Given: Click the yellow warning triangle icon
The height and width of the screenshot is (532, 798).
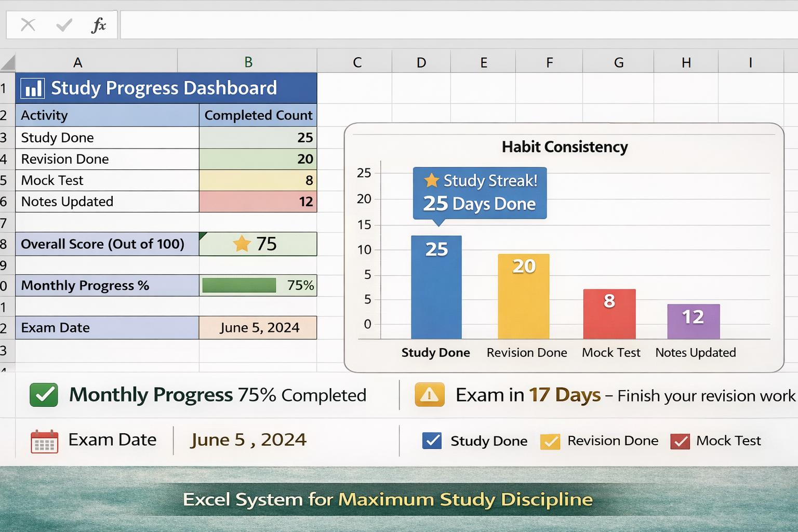Looking at the screenshot, I should [x=430, y=395].
